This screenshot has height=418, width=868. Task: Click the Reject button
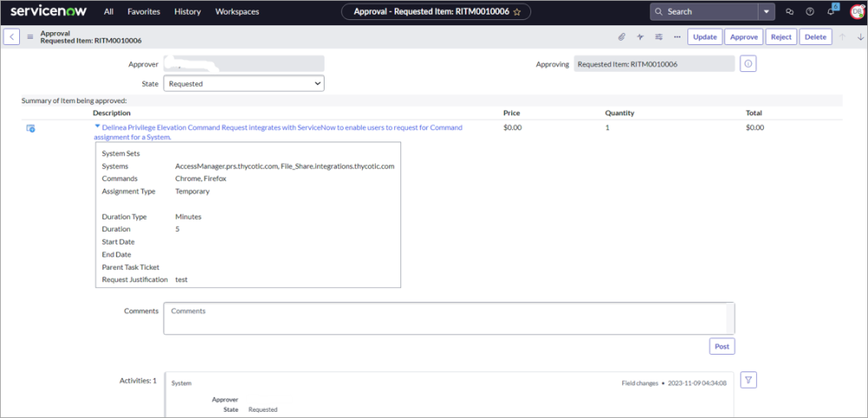tap(781, 37)
